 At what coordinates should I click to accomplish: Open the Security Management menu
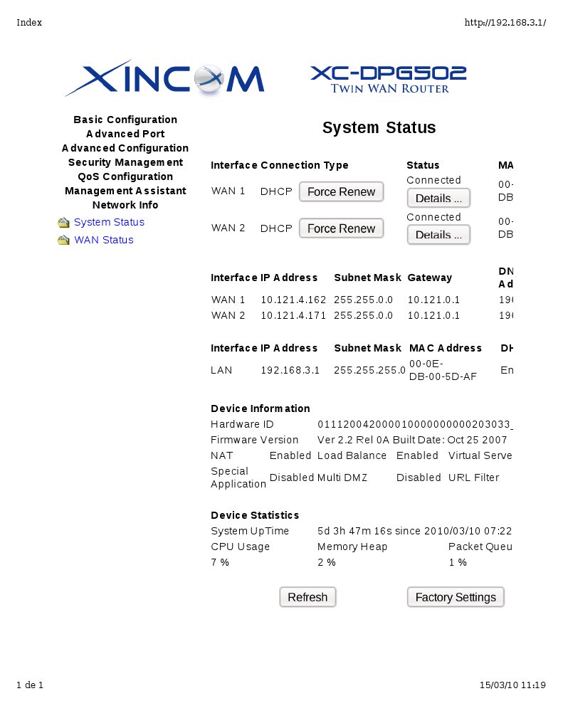click(x=125, y=162)
